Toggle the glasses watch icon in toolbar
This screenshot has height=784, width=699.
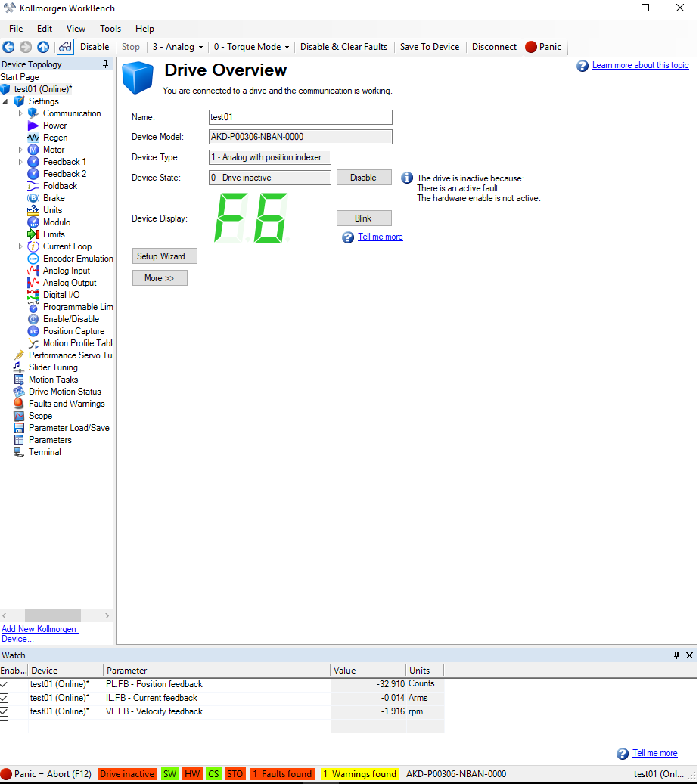click(x=66, y=47)
